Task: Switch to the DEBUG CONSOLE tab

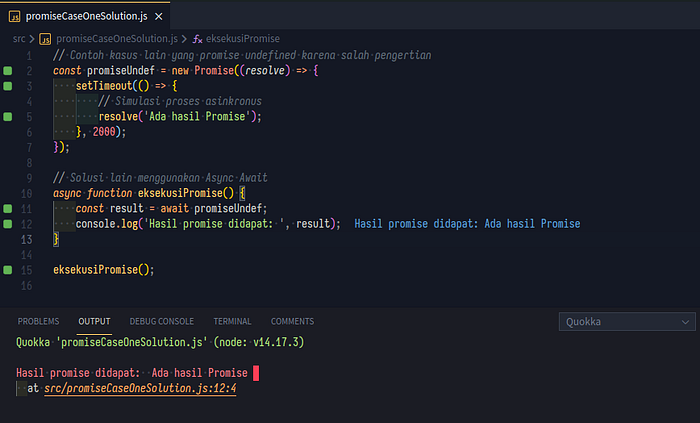Action: coord(162,321)
